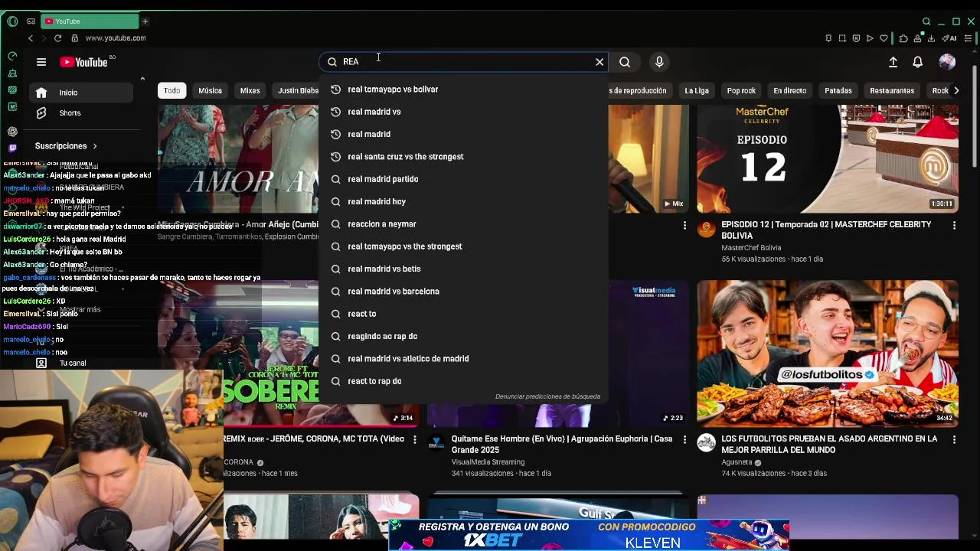Click the site padlock icon
The width and height of the screenshot is (980, 551).
(x=74, y=38)
